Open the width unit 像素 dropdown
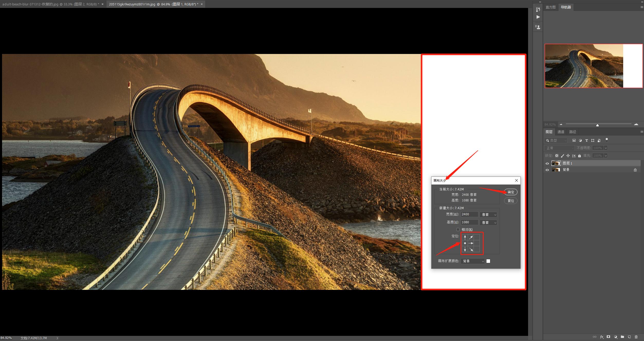The height and width of the screenshot is (341, 644). click(488, 215)
